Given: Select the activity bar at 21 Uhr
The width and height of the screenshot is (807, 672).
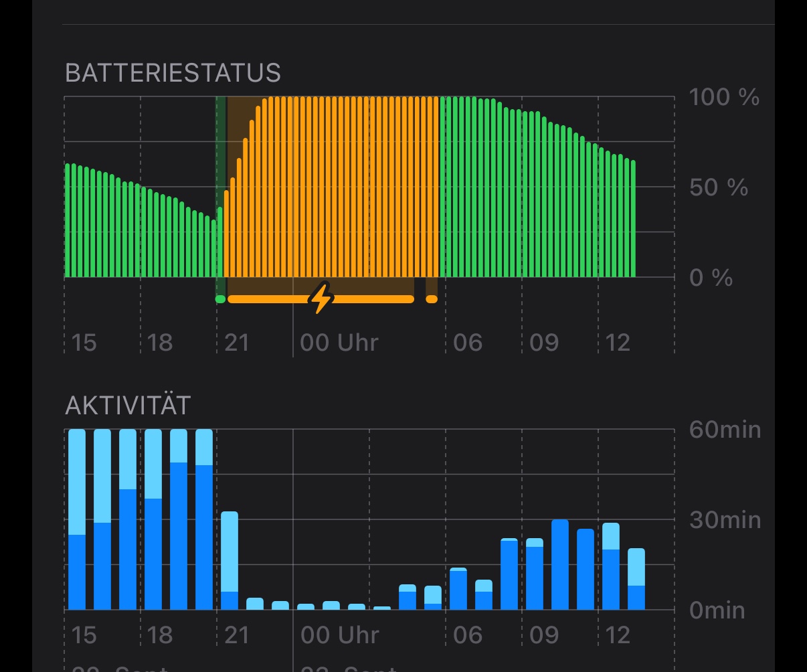Looking at the screenshot, I should pyautogui.click(x=230, y=560).
